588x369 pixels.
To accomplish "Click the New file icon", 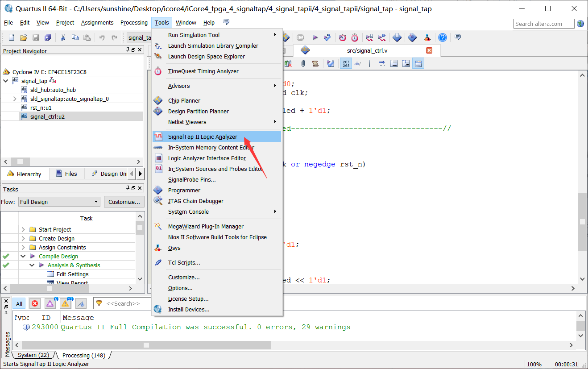I will 12,38.
